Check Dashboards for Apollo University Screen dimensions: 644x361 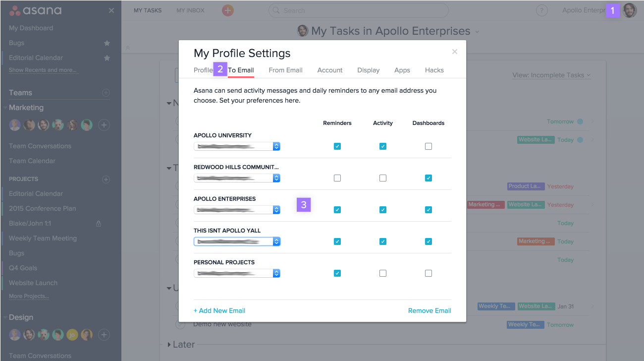coord(429,146)
